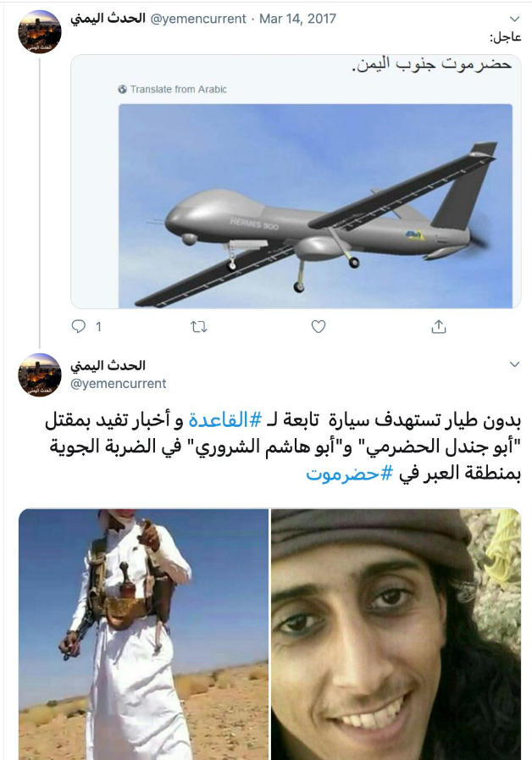Click the share upload icon
Viewport: 532px width, 760px height.
[439, 326]
